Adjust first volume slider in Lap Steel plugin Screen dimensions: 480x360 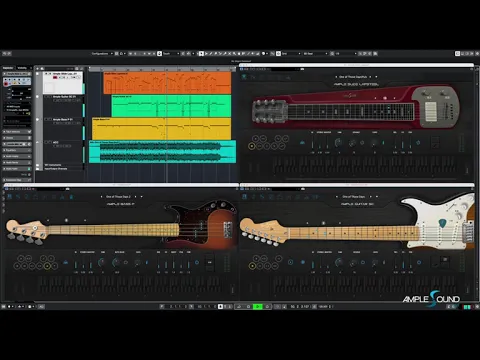pos(312,144)
